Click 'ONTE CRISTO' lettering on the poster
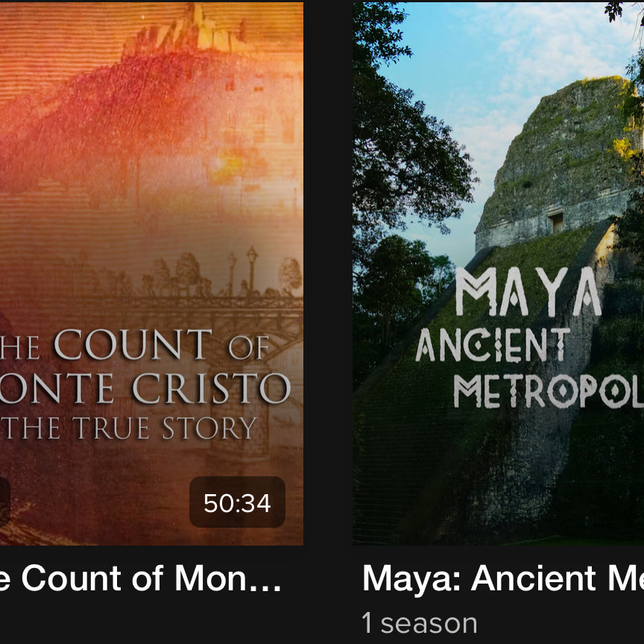The width and height of the screenshot is (644, 644). coord(145,388)
